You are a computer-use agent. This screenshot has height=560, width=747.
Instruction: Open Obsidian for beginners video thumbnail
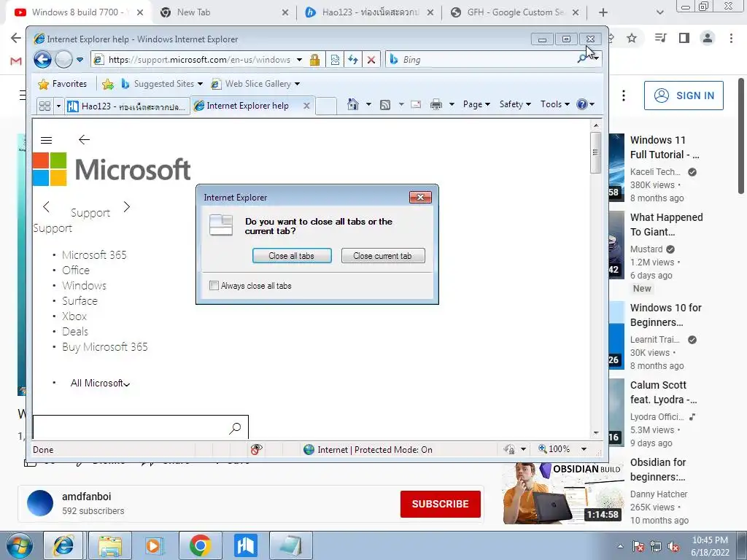(x=562, y=492)
